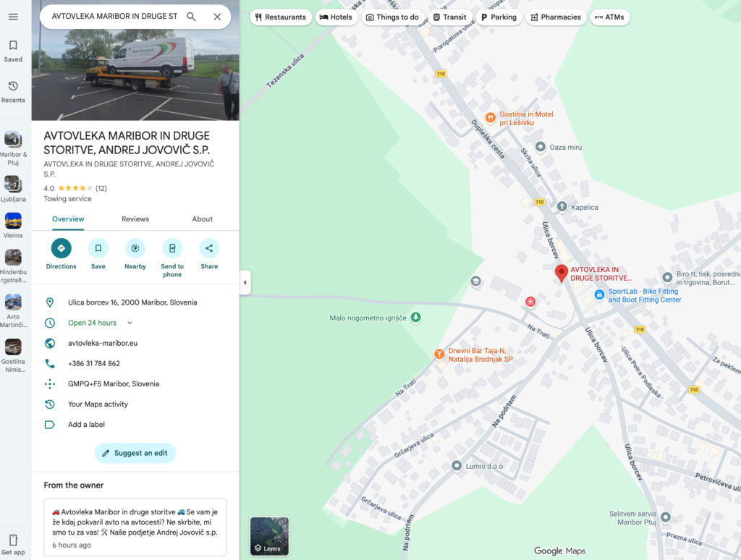Viewport: 741px width, 560px height.
Task: Click Malo nogometno igrišče park marker
Action: pyautogui.click(x=416, y=318)
